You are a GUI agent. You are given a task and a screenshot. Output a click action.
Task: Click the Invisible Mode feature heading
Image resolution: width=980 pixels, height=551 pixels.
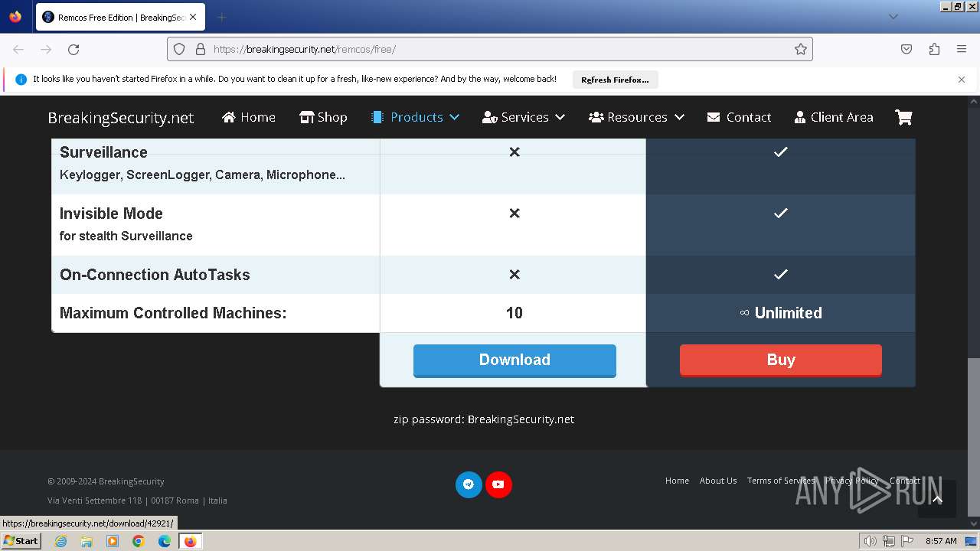pos(111,214)
